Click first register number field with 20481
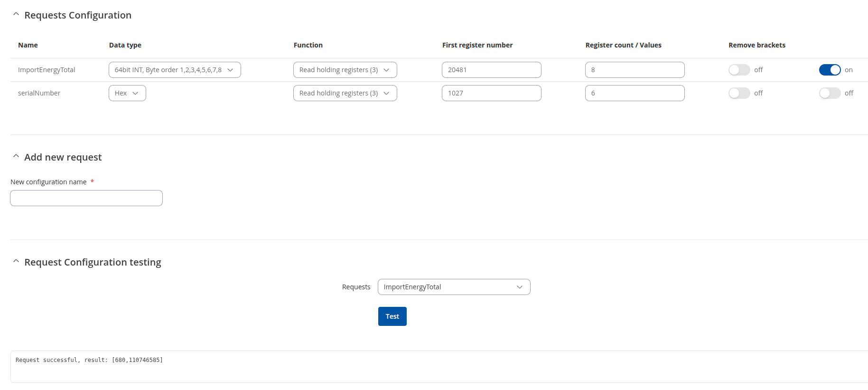 pyautogui.click(x=491, y=70)
